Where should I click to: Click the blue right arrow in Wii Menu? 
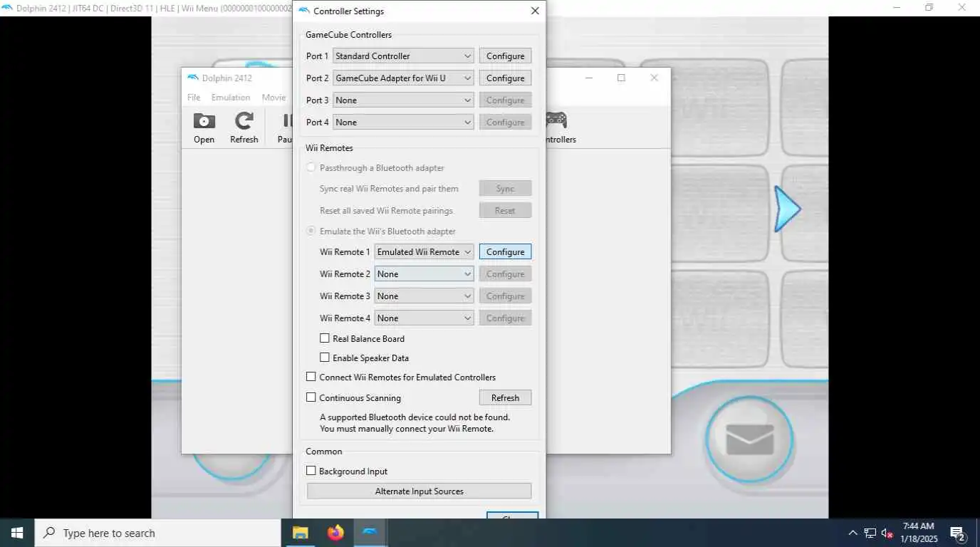point(788,209)
